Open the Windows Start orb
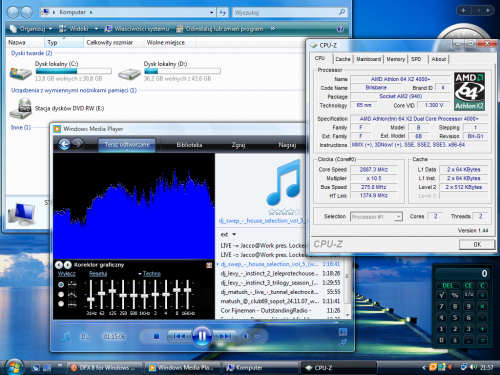500x375 pixels. coord(14,367)
